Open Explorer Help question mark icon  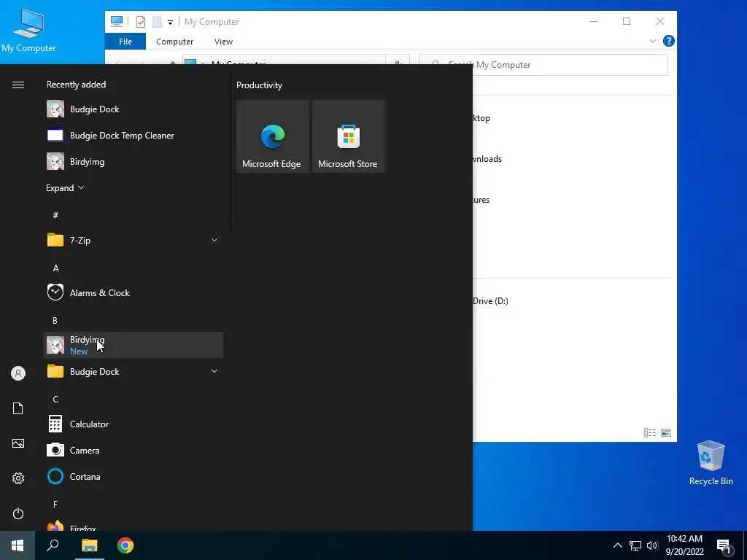click(668, 41)
